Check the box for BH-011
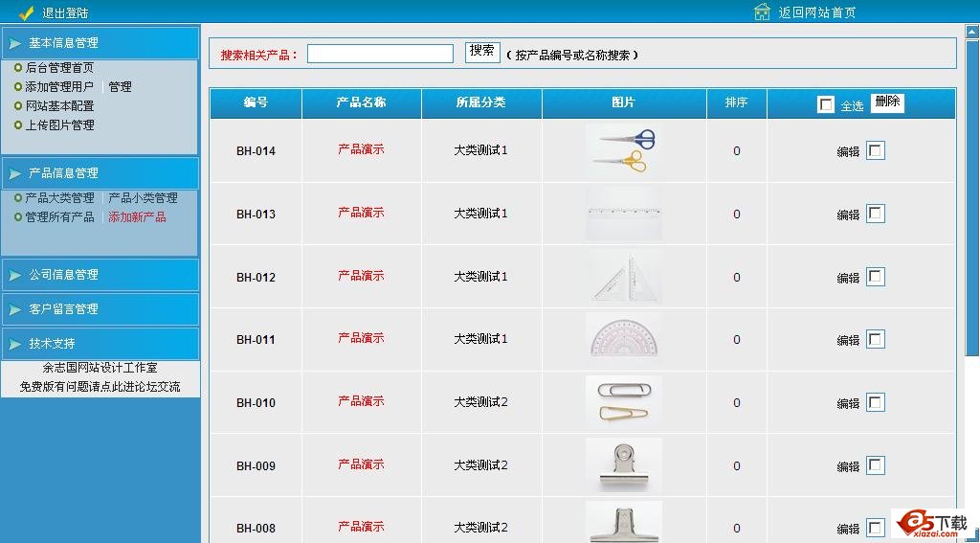The height and width of the screenshot is (543, 980). coord(875,339)
